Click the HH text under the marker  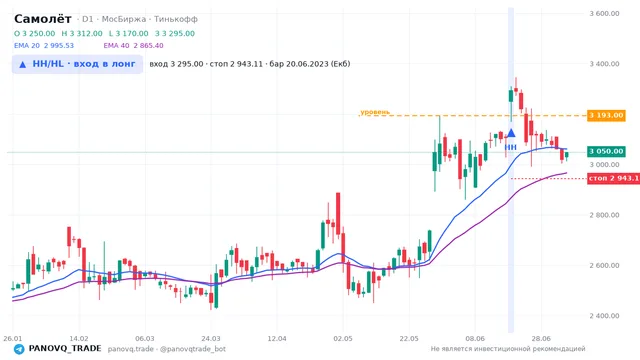[511, 147]
